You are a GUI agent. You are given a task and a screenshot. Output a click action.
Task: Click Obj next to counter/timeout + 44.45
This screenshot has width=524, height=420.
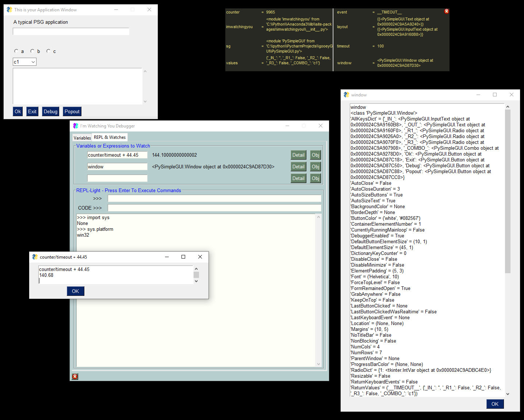click(x=315, y=155)
